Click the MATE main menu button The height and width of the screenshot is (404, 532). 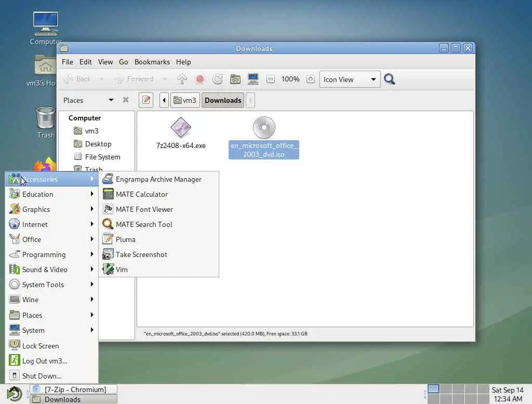[14, 394]
